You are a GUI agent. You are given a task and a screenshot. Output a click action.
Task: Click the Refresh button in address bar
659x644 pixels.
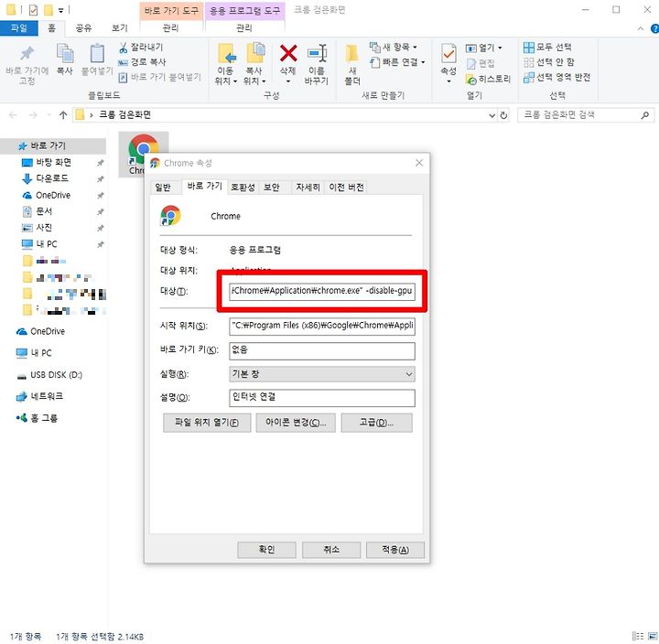(503, 115)
